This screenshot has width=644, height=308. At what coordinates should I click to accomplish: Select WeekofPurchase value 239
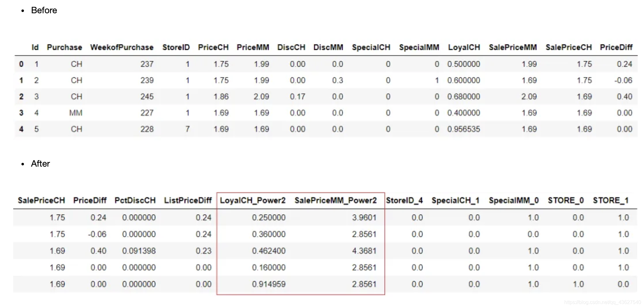[x=147, y=80]
